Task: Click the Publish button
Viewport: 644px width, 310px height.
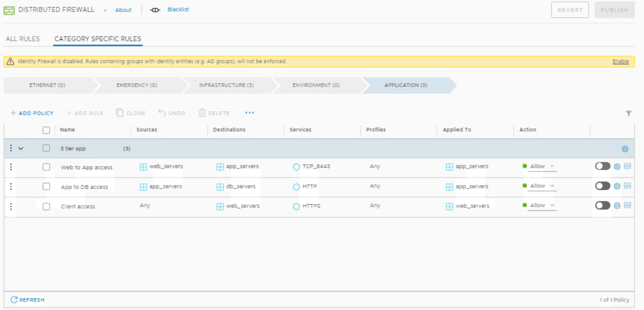Action: point(614,10)
